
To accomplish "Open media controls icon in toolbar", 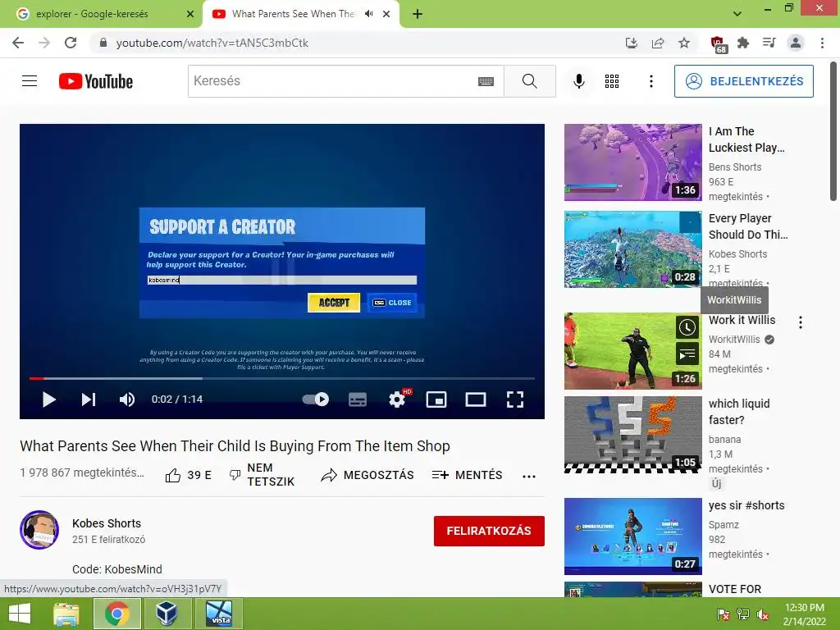I will [x=769, y=43].
